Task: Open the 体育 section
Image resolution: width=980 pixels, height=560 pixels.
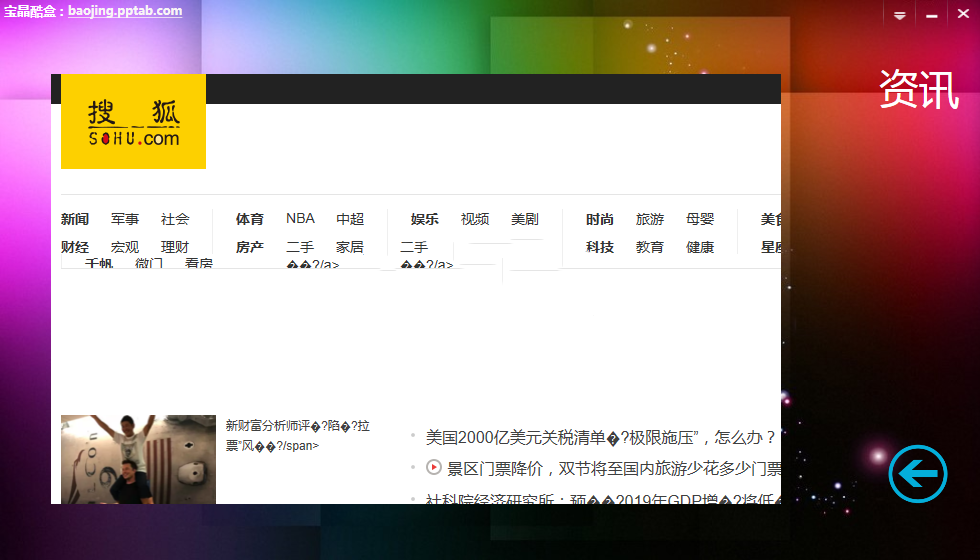Action: click(x=250, y=219)
